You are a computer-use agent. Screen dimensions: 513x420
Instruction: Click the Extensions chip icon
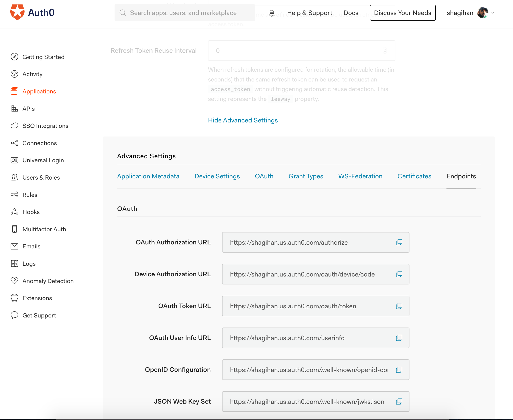click(x=15, y=298)
